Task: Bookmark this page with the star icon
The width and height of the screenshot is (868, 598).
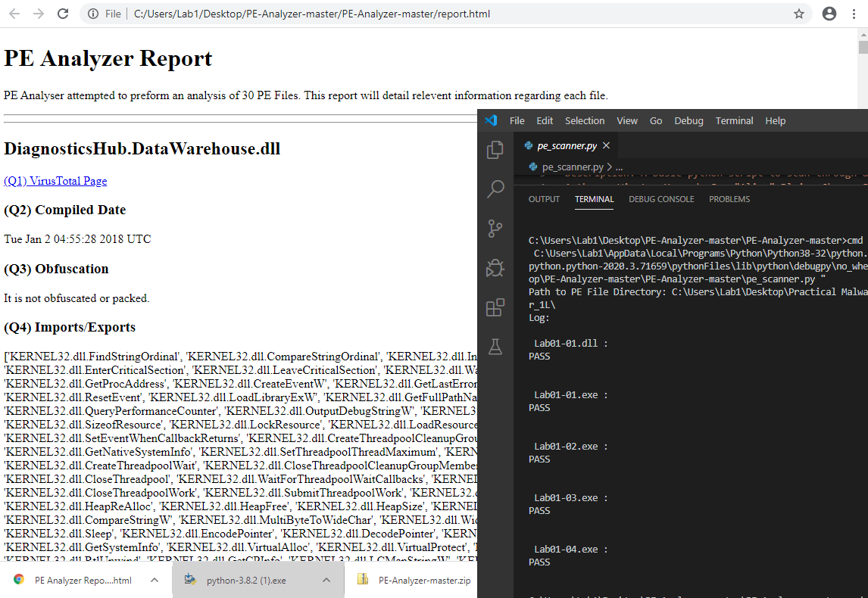Action: pos(799,14)
